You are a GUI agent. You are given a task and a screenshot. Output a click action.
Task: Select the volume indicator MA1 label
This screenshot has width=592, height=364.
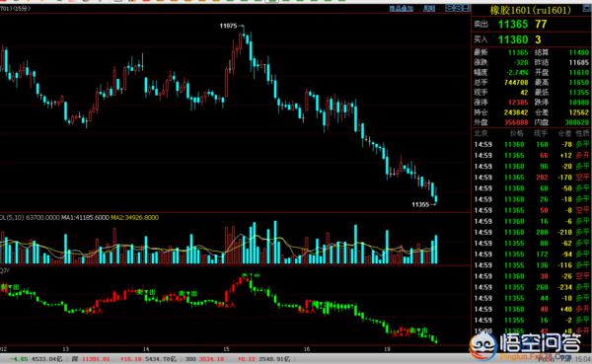point(85,218)
